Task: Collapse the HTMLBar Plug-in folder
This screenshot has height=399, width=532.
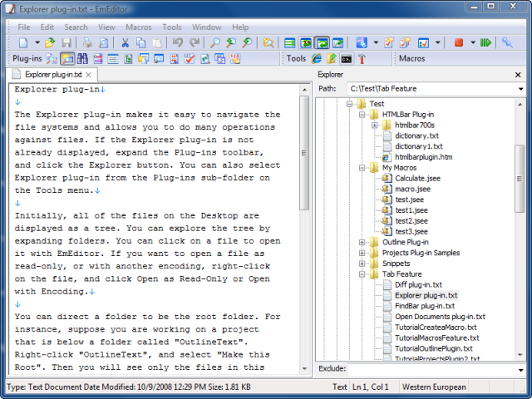Action: (x=362, y=115)
